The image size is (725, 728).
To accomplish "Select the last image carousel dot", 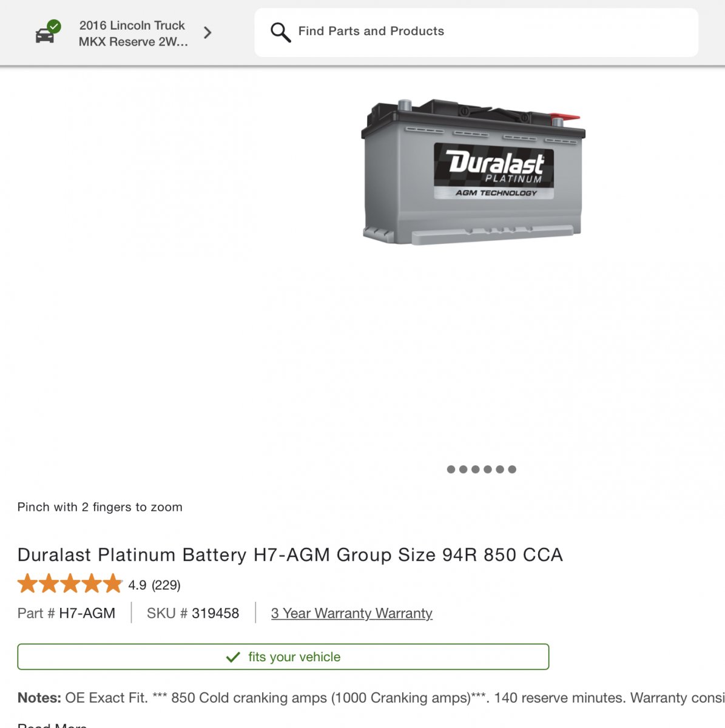I will [x=512, y=469].
